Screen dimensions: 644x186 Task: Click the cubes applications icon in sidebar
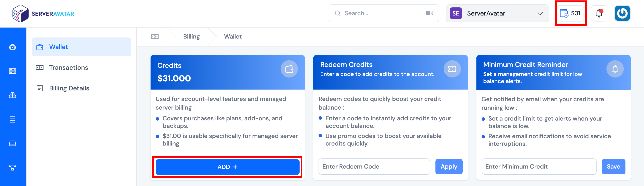click(13, 95)
